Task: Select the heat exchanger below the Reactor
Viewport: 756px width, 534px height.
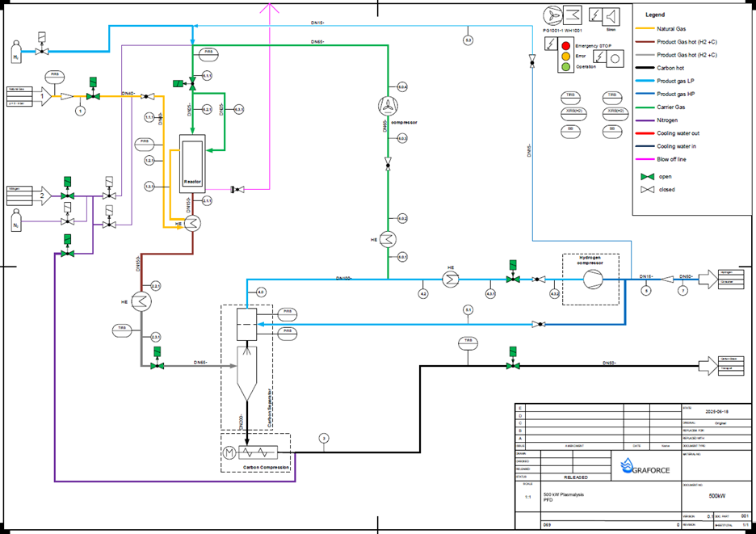Action: click(192, 225)
